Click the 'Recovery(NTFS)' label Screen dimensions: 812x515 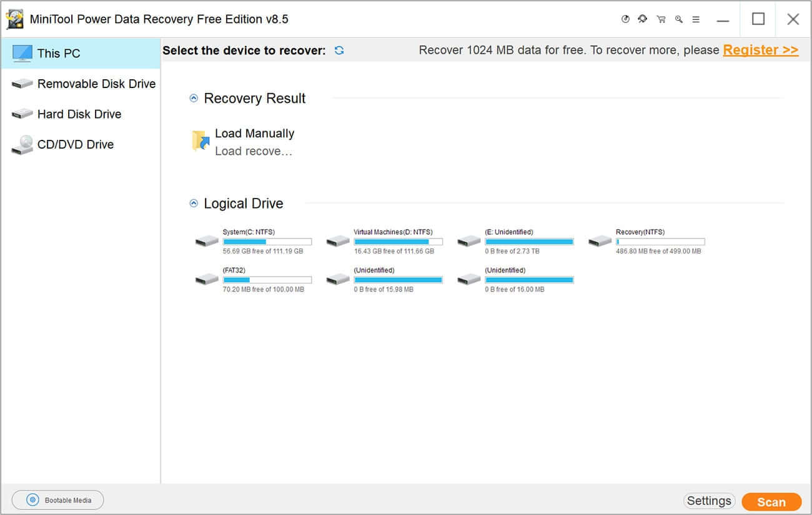(x=640, y=232)
